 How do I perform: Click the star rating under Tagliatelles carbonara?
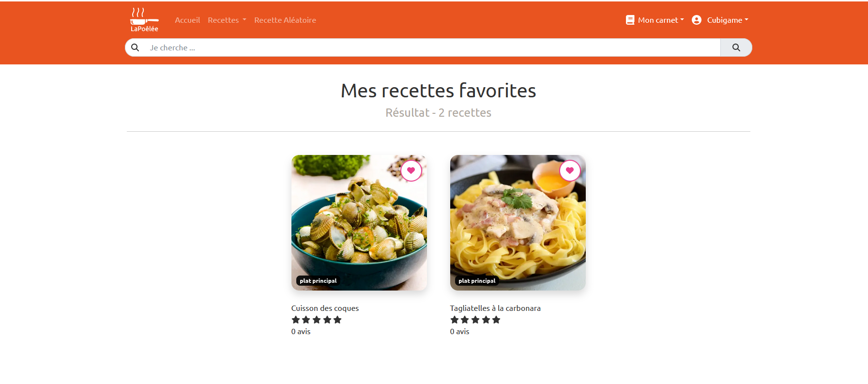tap(475, 320)
